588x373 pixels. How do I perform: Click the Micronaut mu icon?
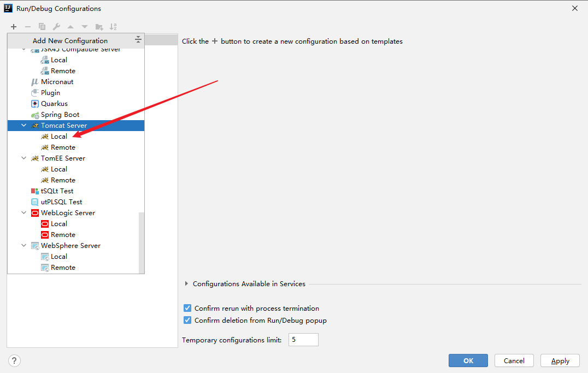pyautogui.click(x=35, y=82)
